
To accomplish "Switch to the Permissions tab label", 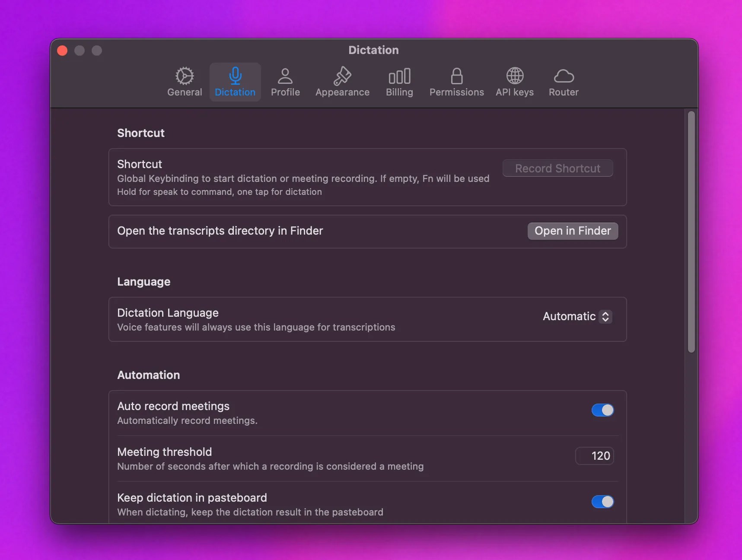I will coord(456,92).
